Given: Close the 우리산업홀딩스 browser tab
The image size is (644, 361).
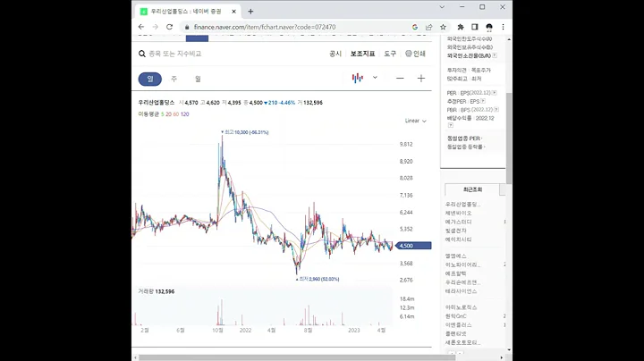Looking at the screenshot, I should 233,12.
